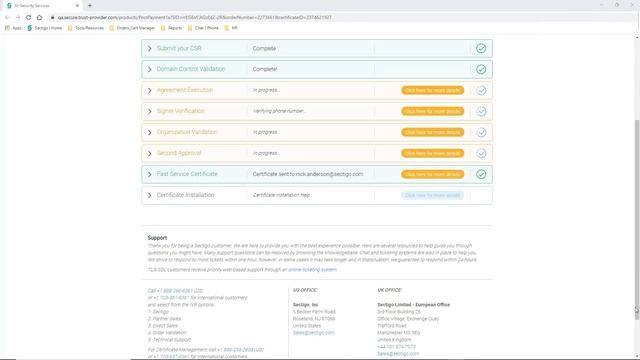The image size is (640, 360).
Task: Click the Fast Service Certificate title
Action: click(187, 174)
